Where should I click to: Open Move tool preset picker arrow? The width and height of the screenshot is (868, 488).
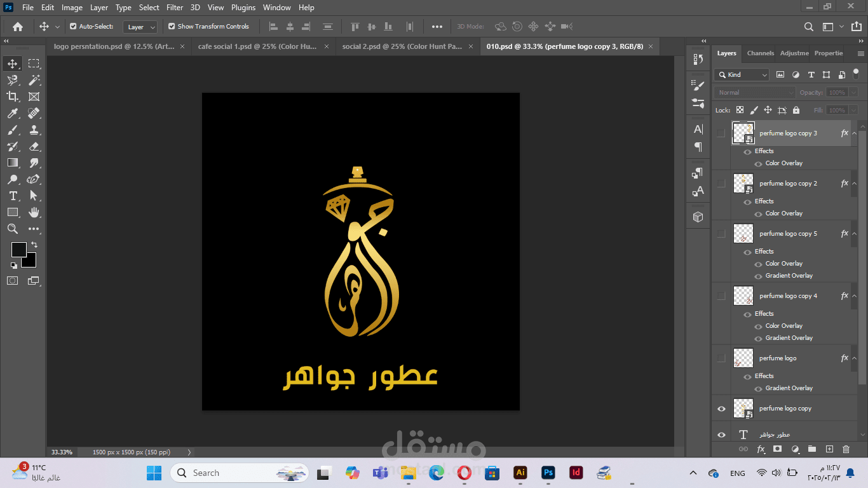click(57, 27)
